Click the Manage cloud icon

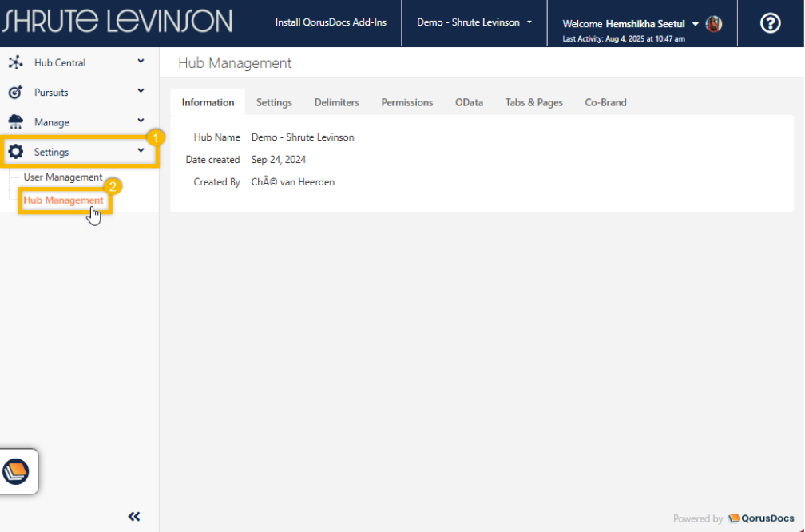click(x=15, y=122)
